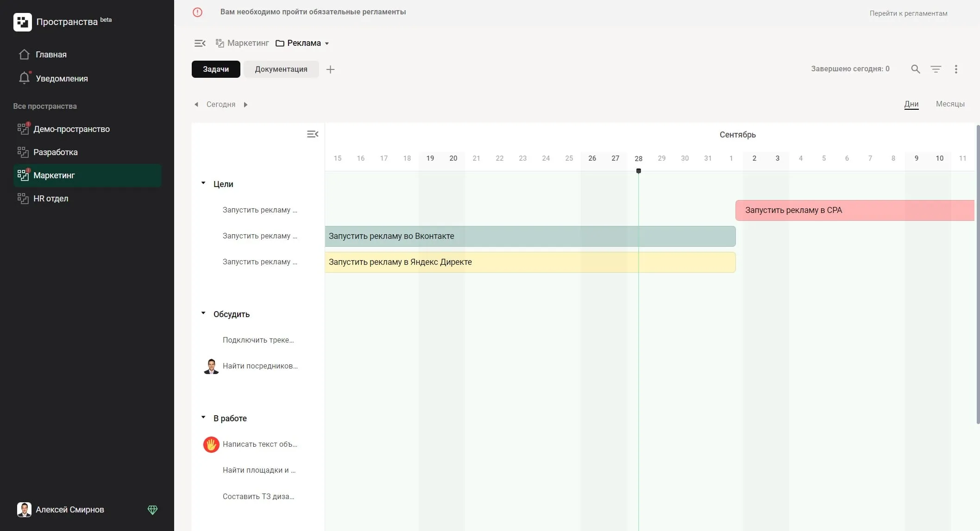Open the three-dot more options menu
Image resolution: width=980 pixels, height=531 pixels.
956,69
